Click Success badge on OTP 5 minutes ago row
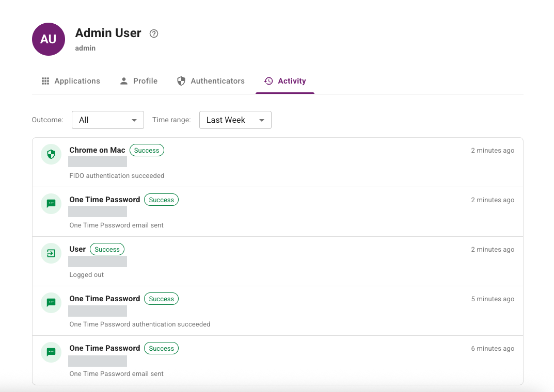554x392 pixels. pos(162,299)
